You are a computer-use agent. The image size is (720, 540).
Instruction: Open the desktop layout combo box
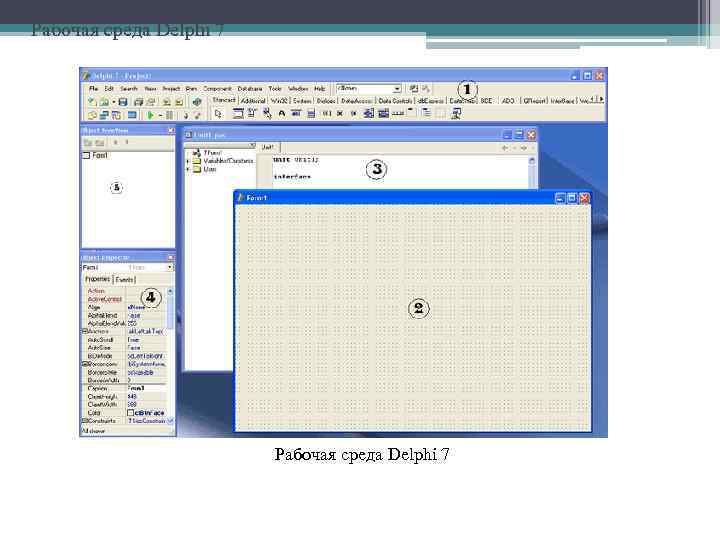369,88
